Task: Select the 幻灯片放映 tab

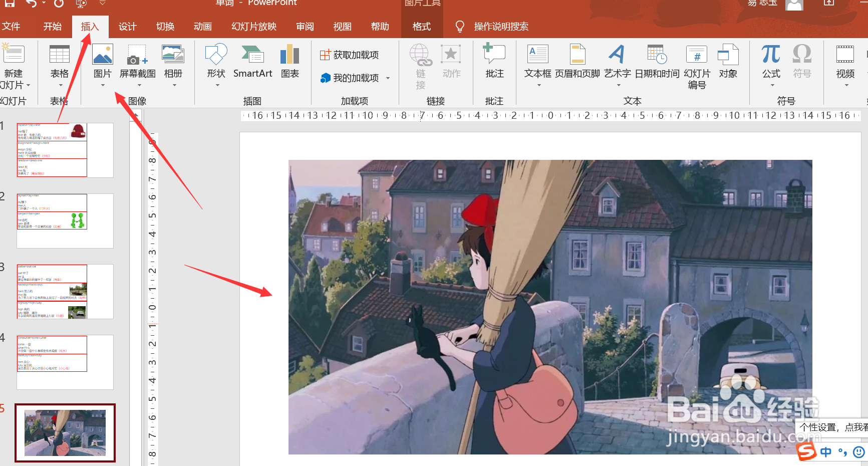Action: (x=254, y=27)
